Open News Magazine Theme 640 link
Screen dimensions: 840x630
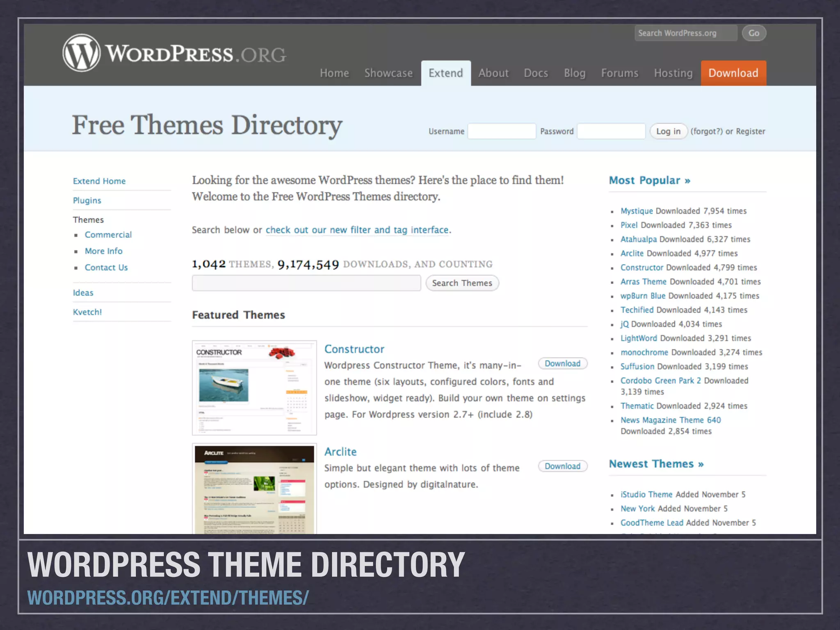pos(671,420)
